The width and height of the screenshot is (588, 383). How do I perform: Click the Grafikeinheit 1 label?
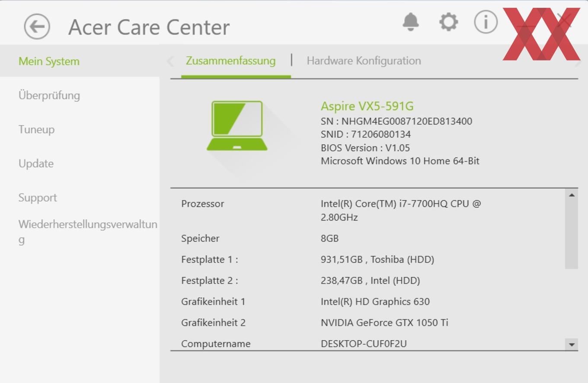(213, 302)
